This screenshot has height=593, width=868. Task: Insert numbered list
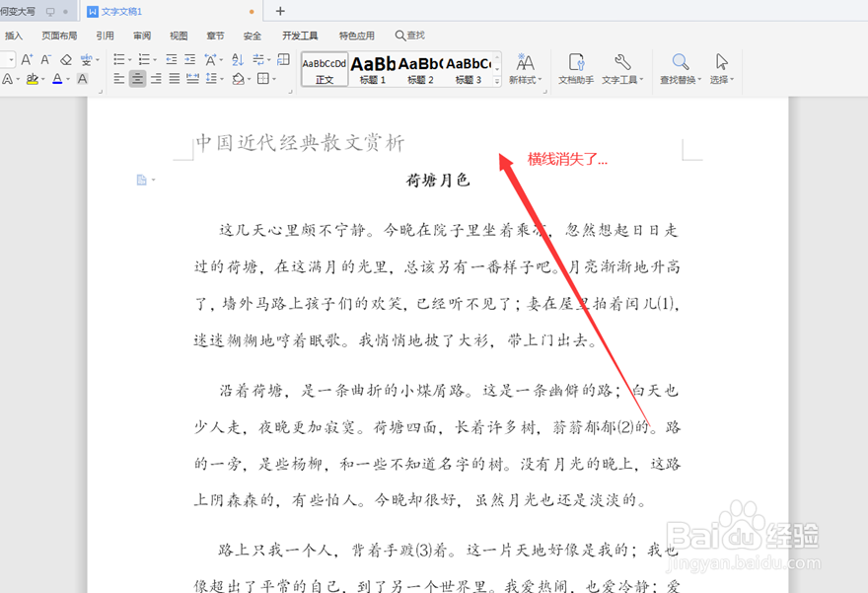click(144, 60)
